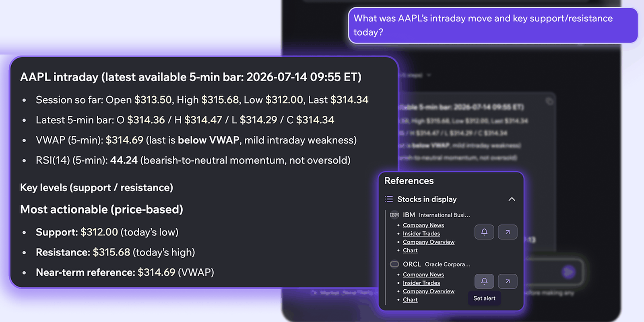
Task: Click the Near-term reference $314.69 line
Action: pyautogui.click(x=125, y=272)
